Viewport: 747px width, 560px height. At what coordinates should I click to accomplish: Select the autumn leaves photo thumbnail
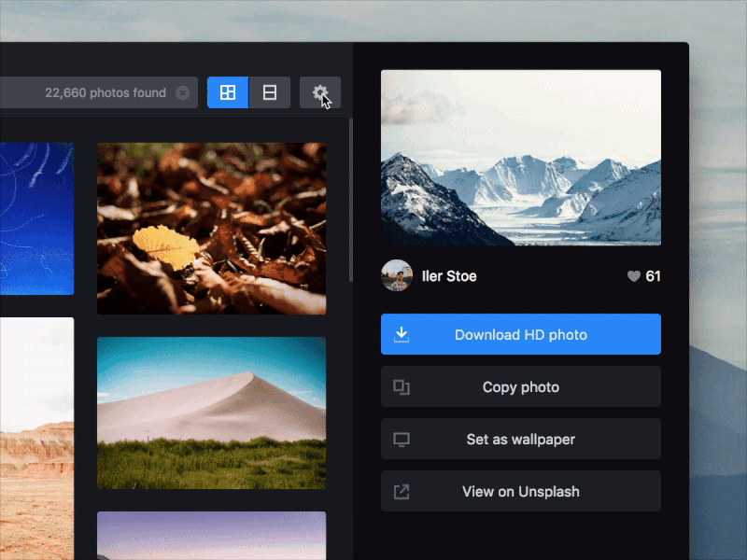coord(212,229)
